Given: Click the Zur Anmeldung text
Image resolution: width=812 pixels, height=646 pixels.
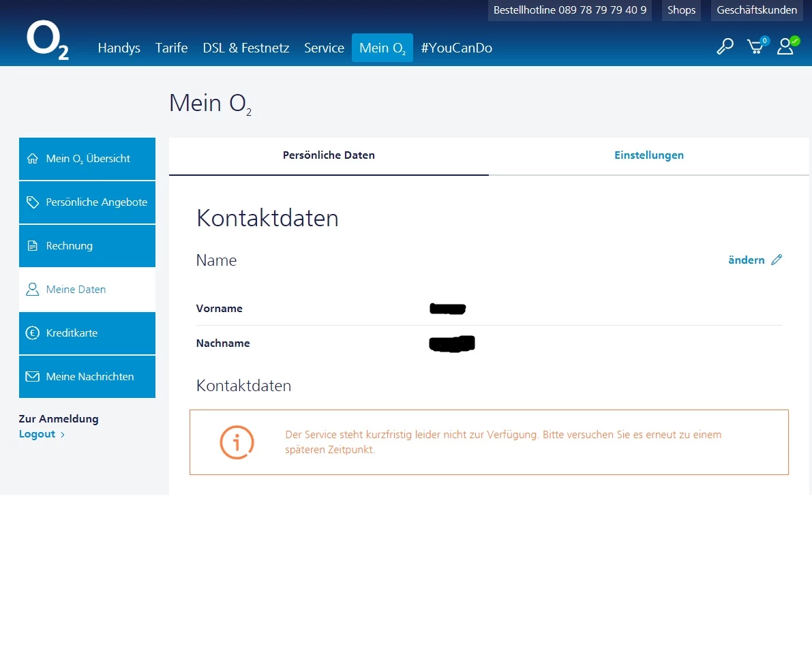Looking at the screenshot, I should point(59,419).
